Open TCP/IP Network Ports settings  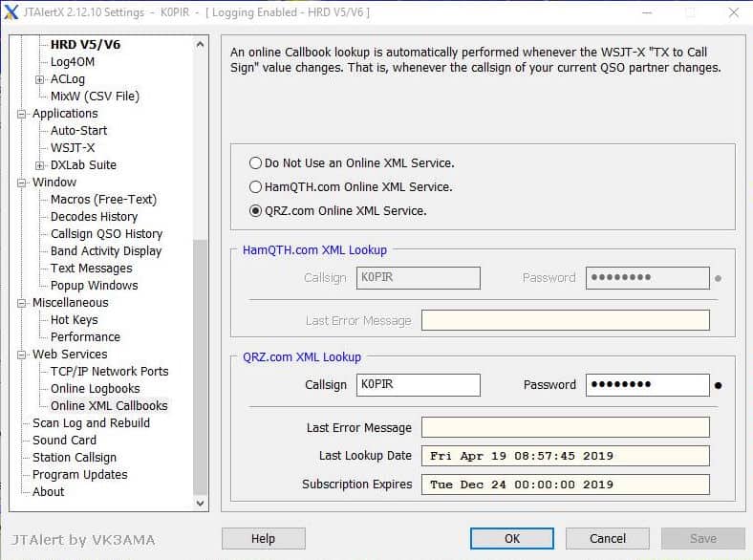click(110, 371)
